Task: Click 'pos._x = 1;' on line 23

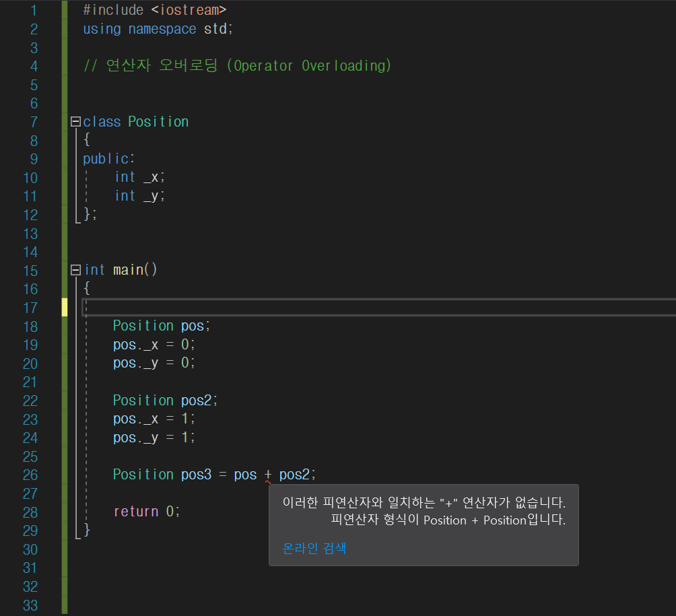Action: (x=154, y=419)
